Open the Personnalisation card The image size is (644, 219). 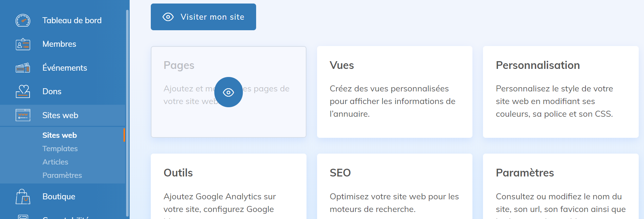[x=561, y=92]
